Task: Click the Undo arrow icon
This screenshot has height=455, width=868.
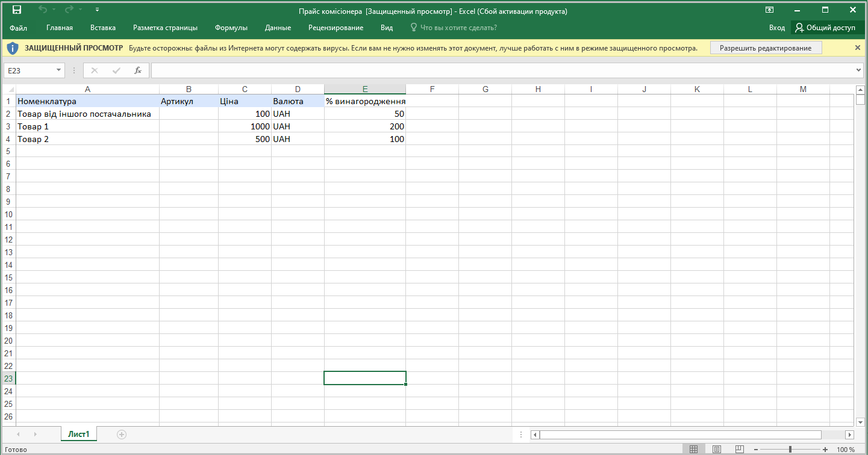Action: [43, 10]
